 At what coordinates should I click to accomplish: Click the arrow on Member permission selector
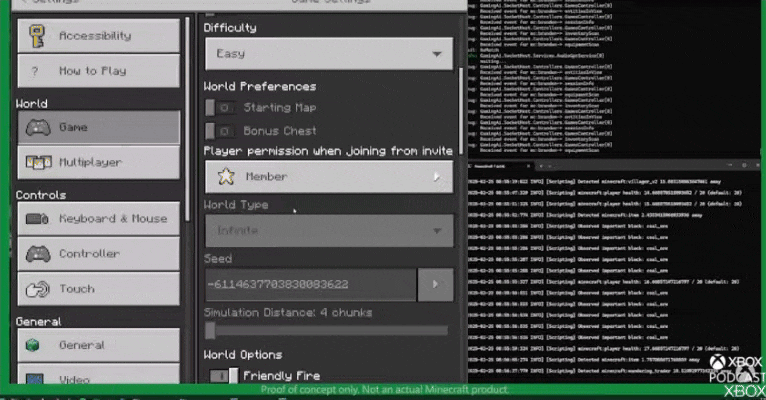tap(436, 177)
